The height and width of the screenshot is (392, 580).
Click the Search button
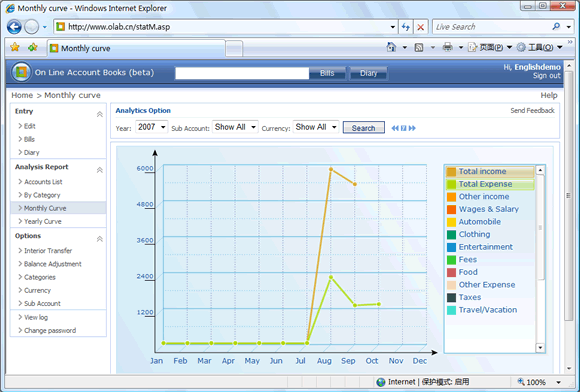[364, 128]
